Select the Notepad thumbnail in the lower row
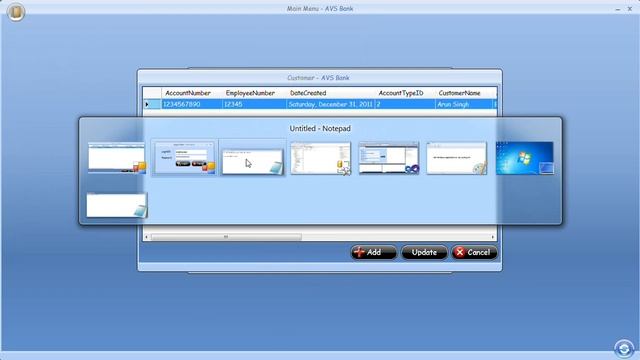 click(116, 205)
